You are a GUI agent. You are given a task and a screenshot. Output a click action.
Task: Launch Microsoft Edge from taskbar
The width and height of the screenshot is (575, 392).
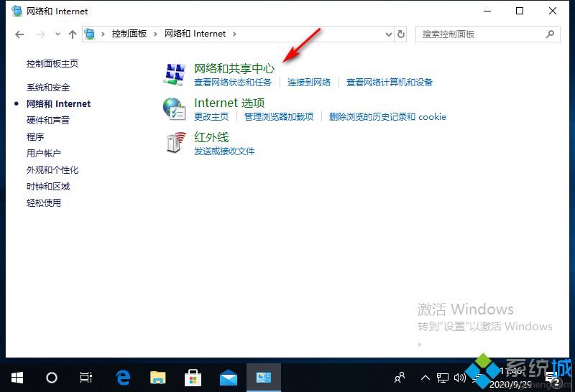coord(123,378)
